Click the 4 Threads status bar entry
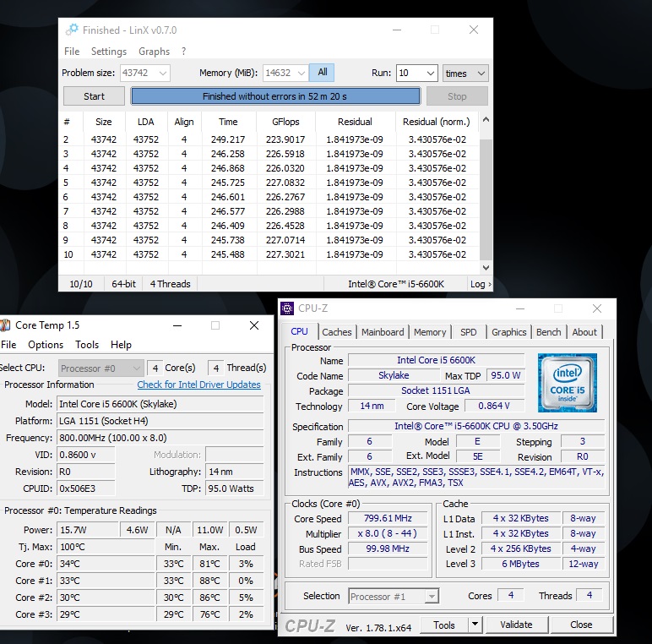 pyautogui.click(x=170, y=284)
